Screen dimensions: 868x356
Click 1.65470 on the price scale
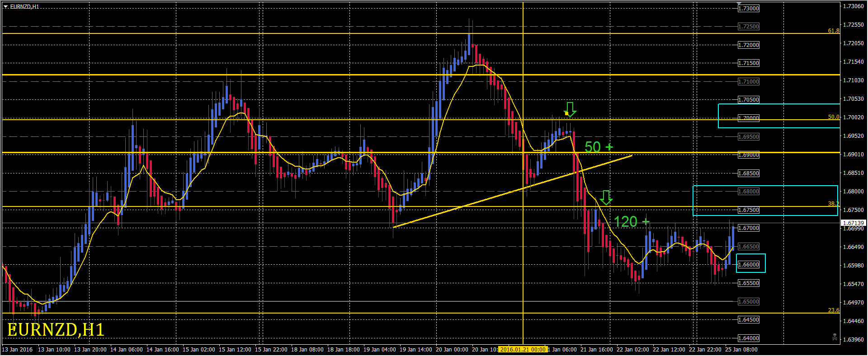[854, 284]
